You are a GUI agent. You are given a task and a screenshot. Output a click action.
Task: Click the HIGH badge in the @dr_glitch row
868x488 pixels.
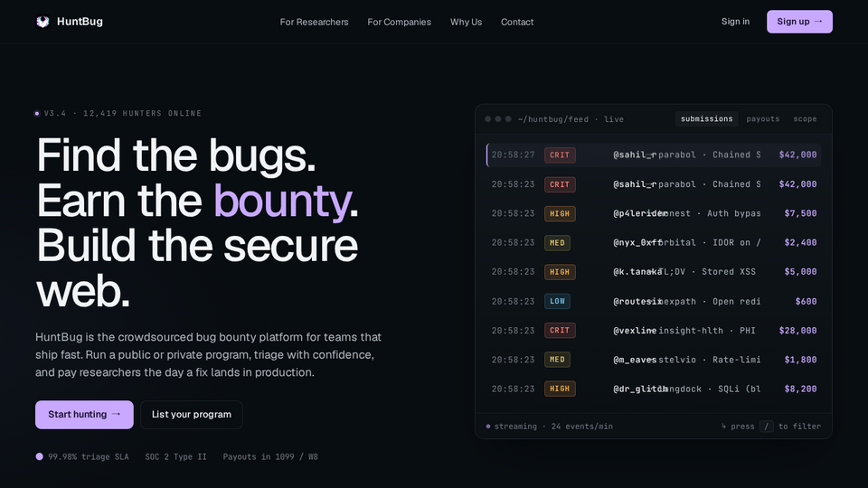560,389
